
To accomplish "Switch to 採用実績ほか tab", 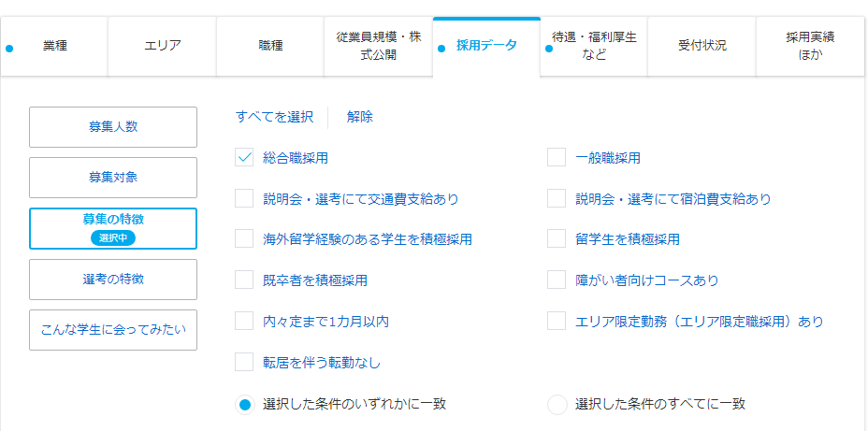I will pyautogui.click(x=810, y=46).
